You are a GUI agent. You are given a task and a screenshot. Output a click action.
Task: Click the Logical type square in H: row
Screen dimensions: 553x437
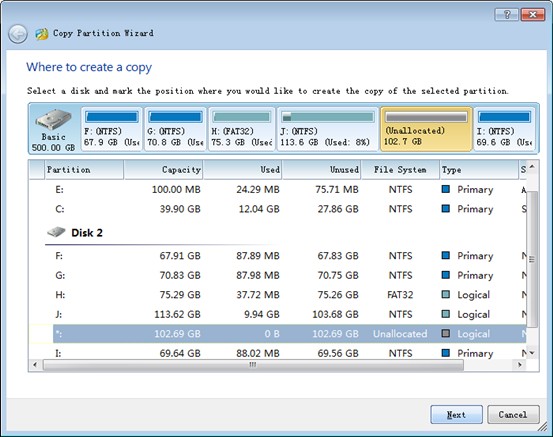coord(446,294)
